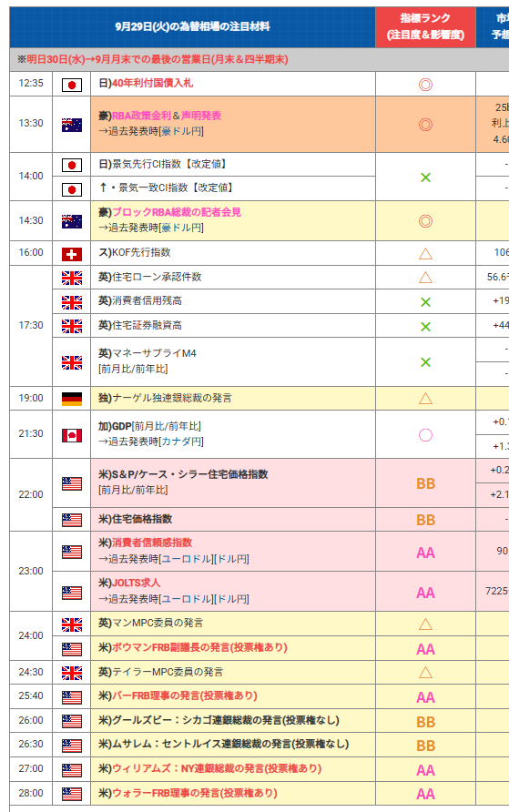Select text 日)40年利付国債入札
The width and height of the screenshot is (509, 812).
coord(146,84)
